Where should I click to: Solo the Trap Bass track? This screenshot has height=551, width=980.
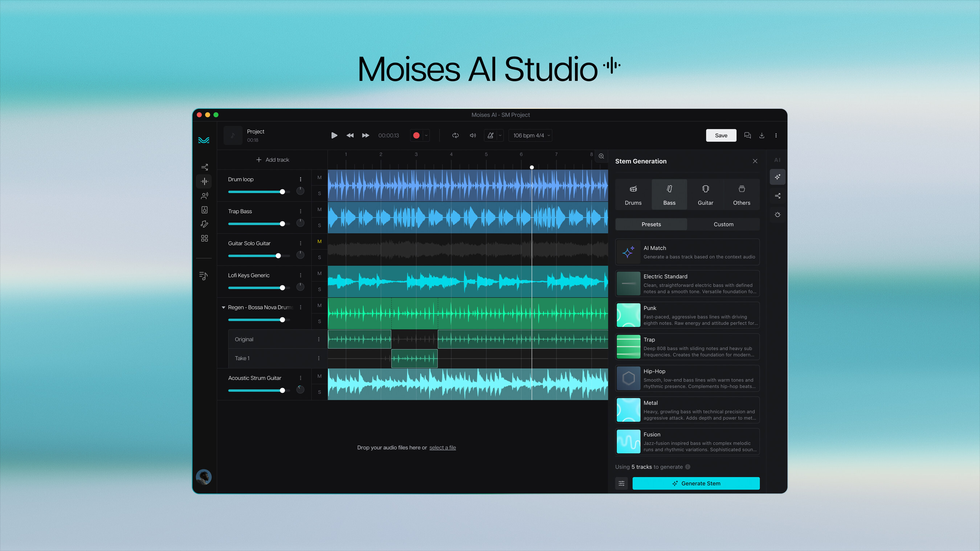click(x=319, y=226)
